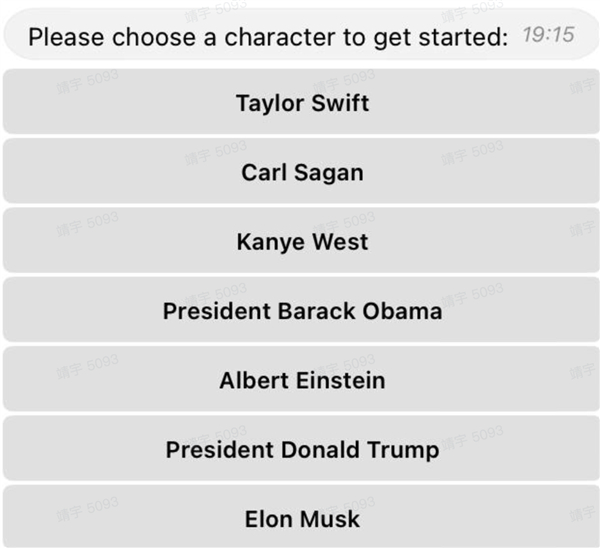Viewport: 600px width, 548px height.
Task: Click the first character option, Taylor Swift
Action: click(x=302, y=103)
